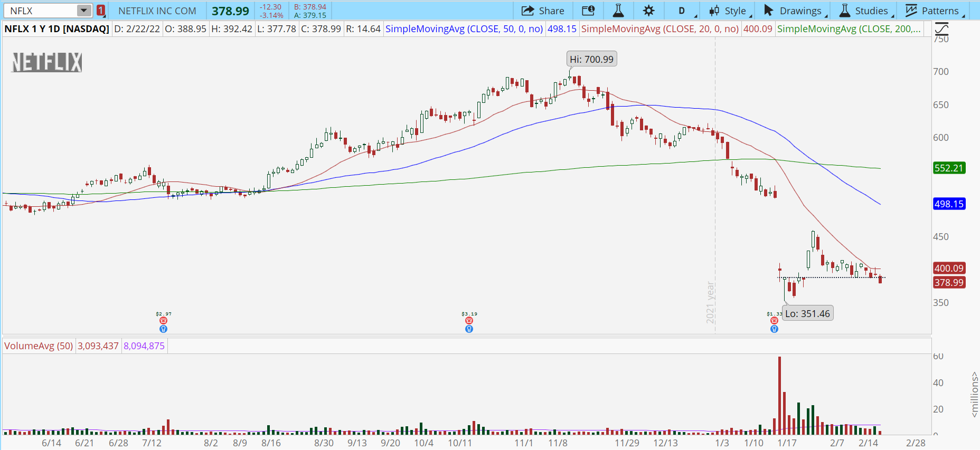The width and height of the screenshot is (980, 450).
Task: Click the Hi: 700.99 price bubble
Action: (592, 59)
